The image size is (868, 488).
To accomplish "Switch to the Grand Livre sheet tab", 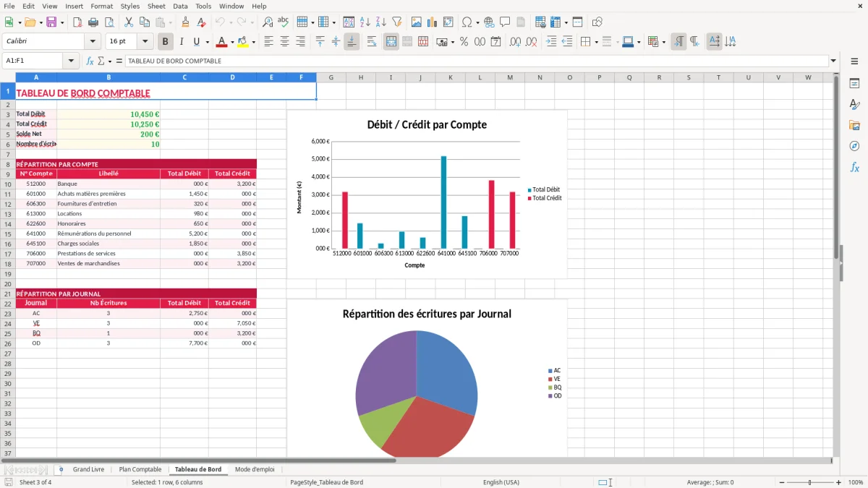I will pyautogui.click(x=88, y=469).
